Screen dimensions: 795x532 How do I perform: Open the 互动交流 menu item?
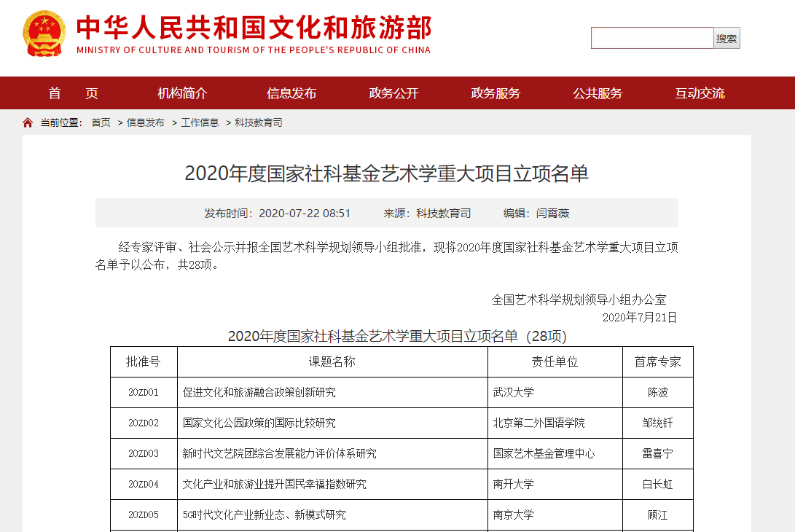point(700,93)
